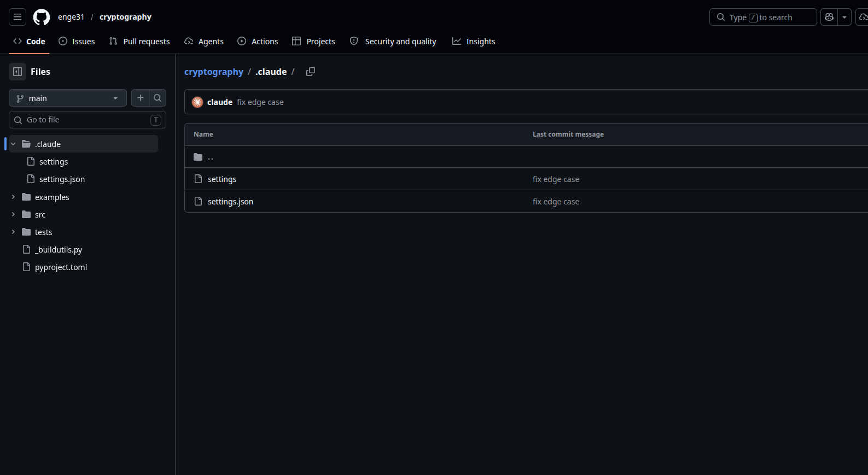This screenshot has width=868, height=475.
Task: Click claude author name in commit bar
Action: (220, 102)
